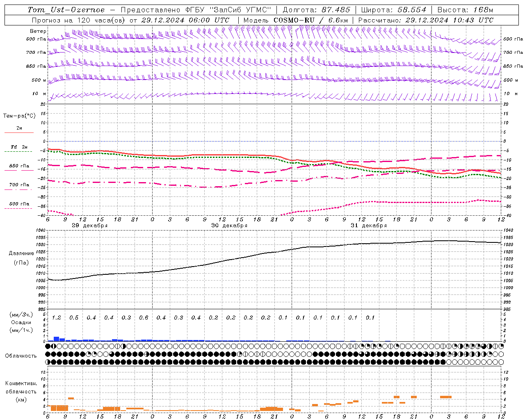
Task: Click the Давление panel label
Action: 21,253
